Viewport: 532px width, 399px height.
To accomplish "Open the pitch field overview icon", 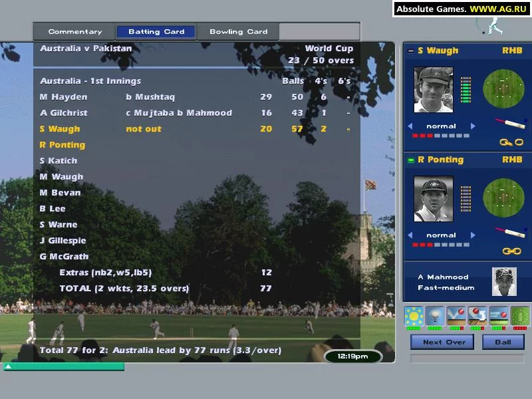I will (520, 315).
